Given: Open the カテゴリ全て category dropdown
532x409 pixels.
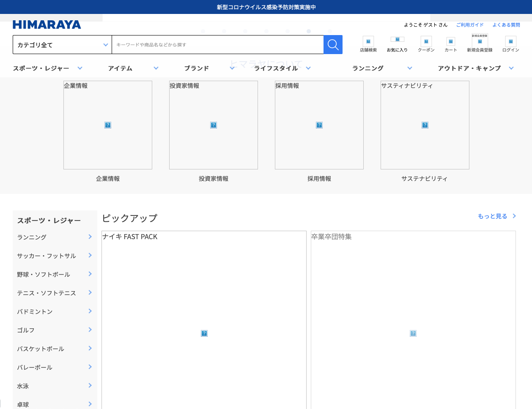Looking at the screenshot, I should 62,45.
